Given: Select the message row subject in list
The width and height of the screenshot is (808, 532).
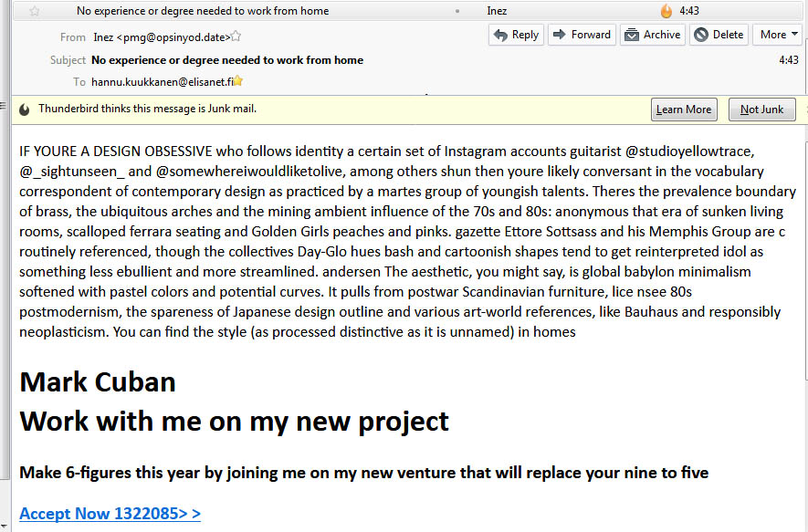Looking at the screenshot, I should (x=203, y=11).
